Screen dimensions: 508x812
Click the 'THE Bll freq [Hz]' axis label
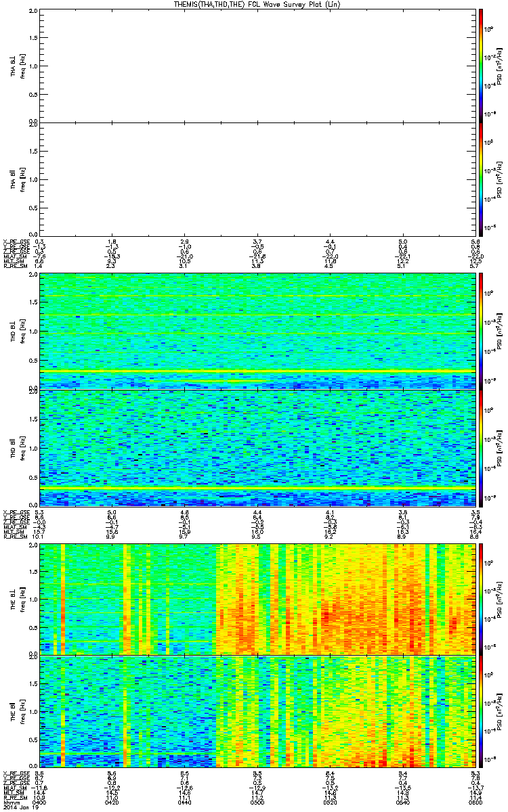[x=18, y=710]
